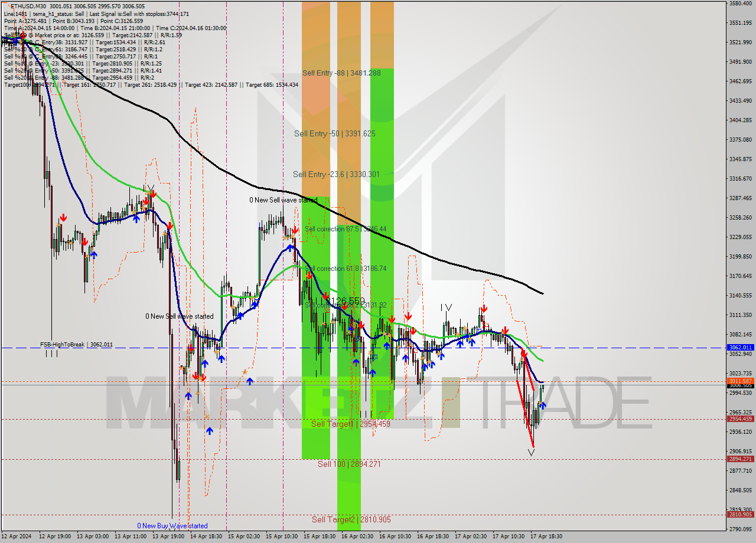Click the 3580.00 price axis label
This screenshot has height=543, width=756.
tap(740, 4)
